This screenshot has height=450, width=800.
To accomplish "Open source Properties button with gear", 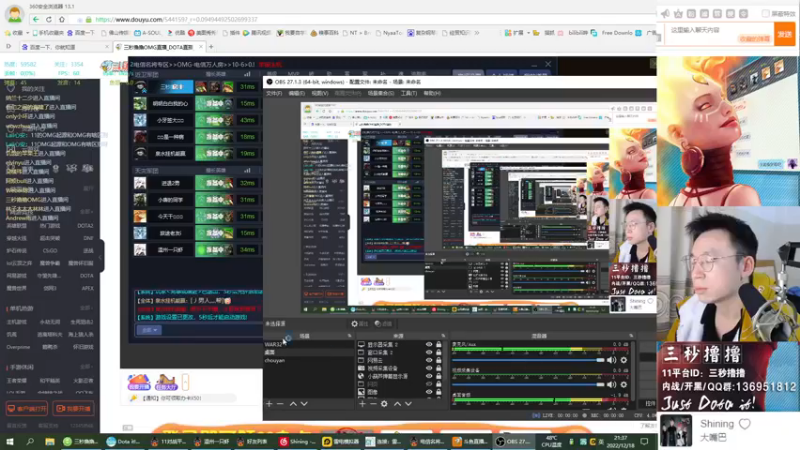I will (359, 323).
